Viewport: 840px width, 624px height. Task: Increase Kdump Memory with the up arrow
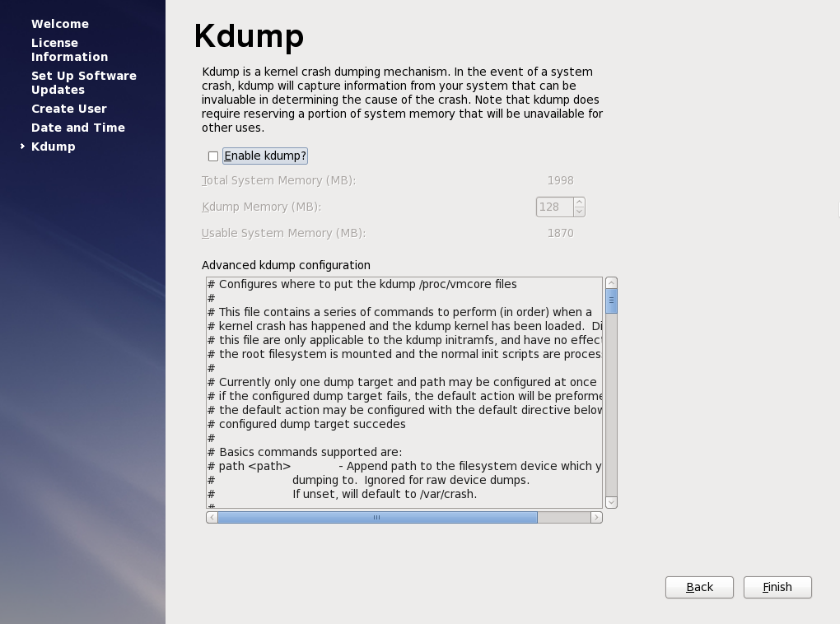click(579, 203)
